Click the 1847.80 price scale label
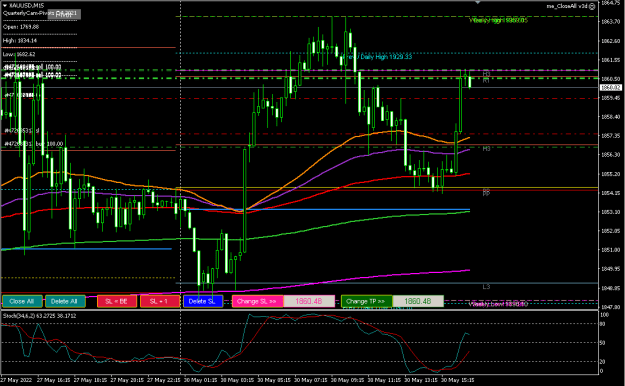The width and height of the screenshot is (625, 386). pyautogui.click(x=611, y=307)
